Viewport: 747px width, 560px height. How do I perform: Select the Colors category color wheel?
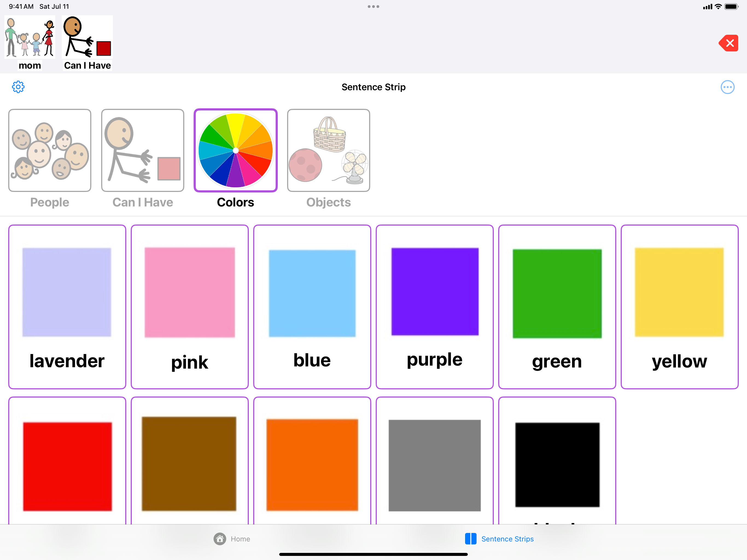coord(235,150)
